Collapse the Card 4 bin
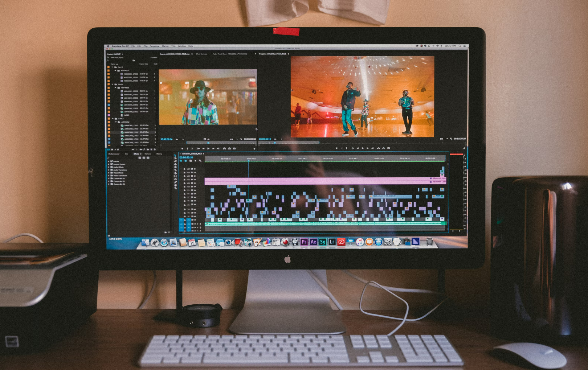This screenshot has height=370, width=588. (112, 84)
